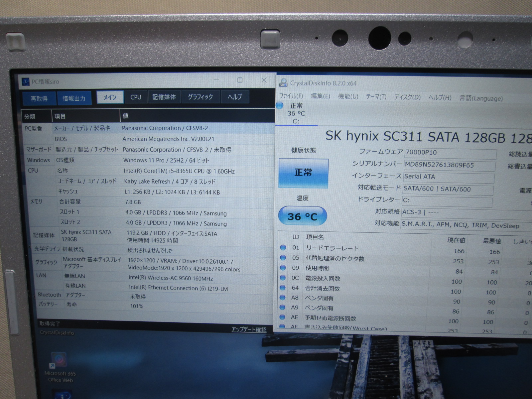
Task: Click status dot for リードエラーレート row
Action: pyautogui.click(x=283, y=247)
